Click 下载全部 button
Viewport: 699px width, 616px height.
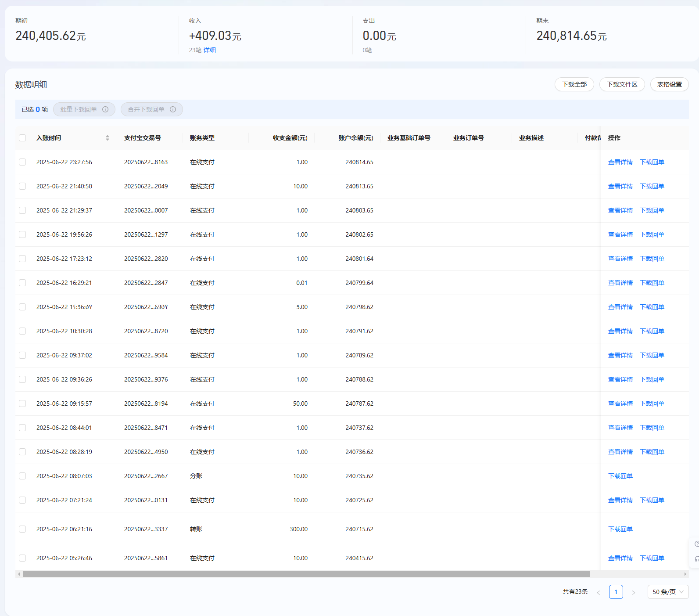pos(574,84)
